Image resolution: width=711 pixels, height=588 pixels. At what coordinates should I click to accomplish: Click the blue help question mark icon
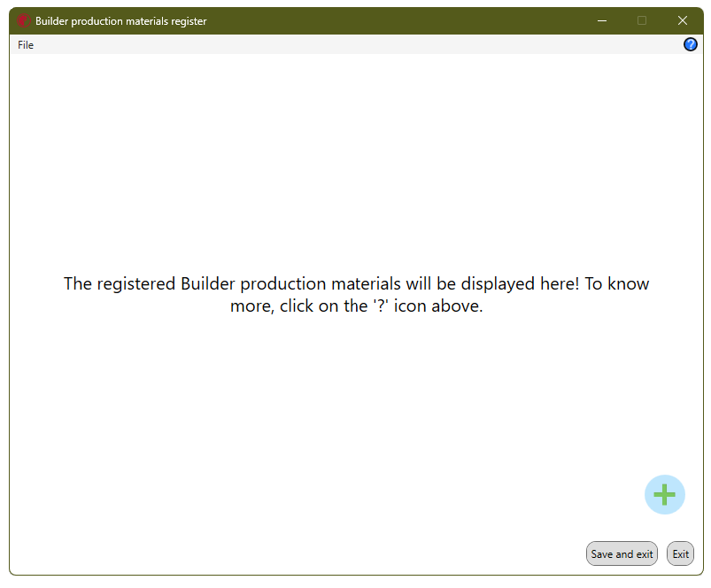click(690, 44)
